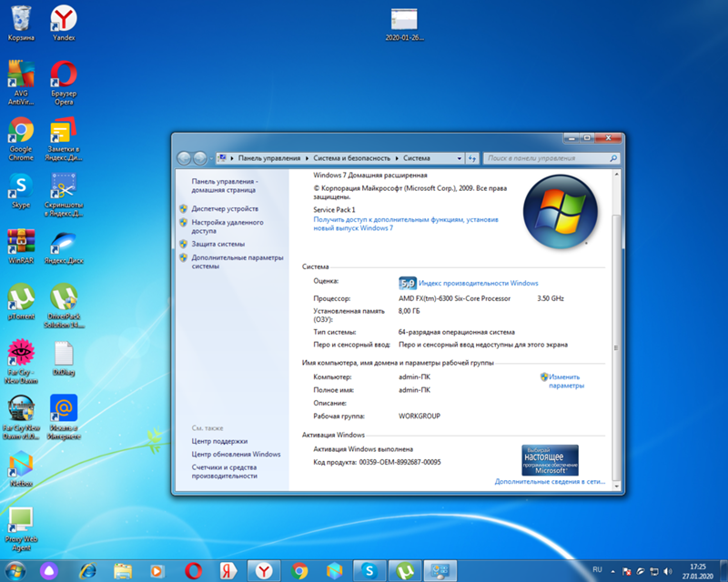728x582 pixels.
Task: Click the Opera icon in the taskbar
Action: (x=193, y=570)
